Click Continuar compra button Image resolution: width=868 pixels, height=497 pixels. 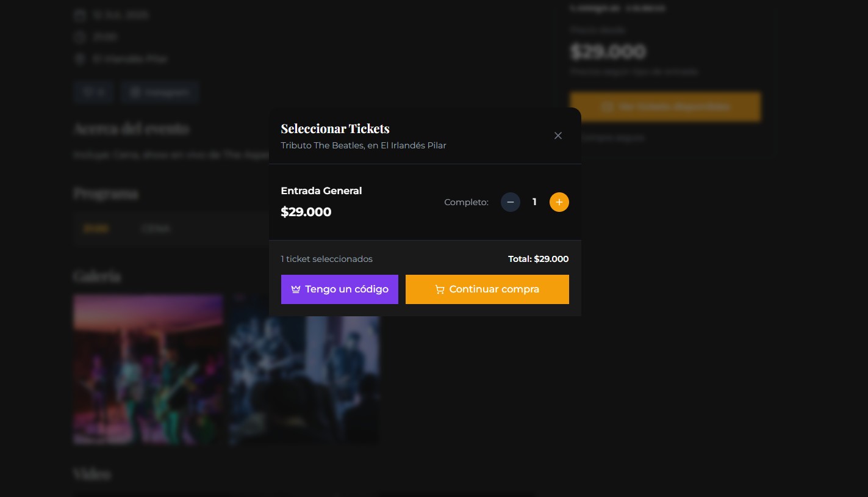[487, 289]
